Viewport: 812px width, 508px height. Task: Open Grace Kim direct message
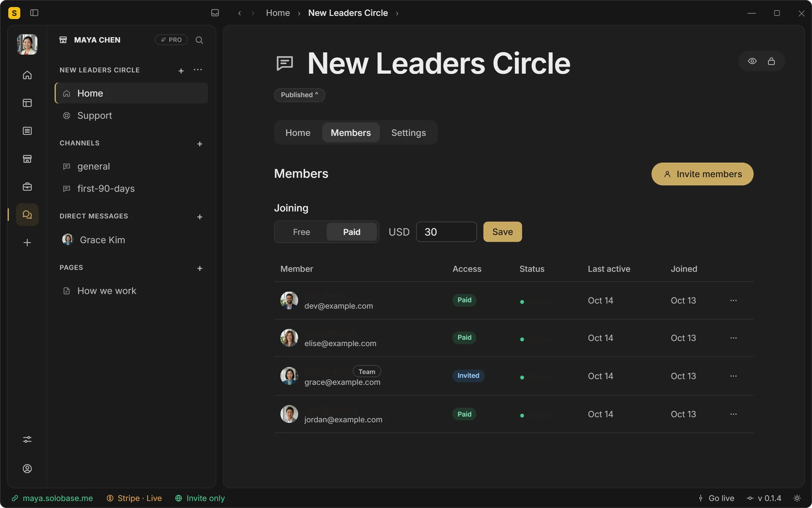click(x=131, y=240)
